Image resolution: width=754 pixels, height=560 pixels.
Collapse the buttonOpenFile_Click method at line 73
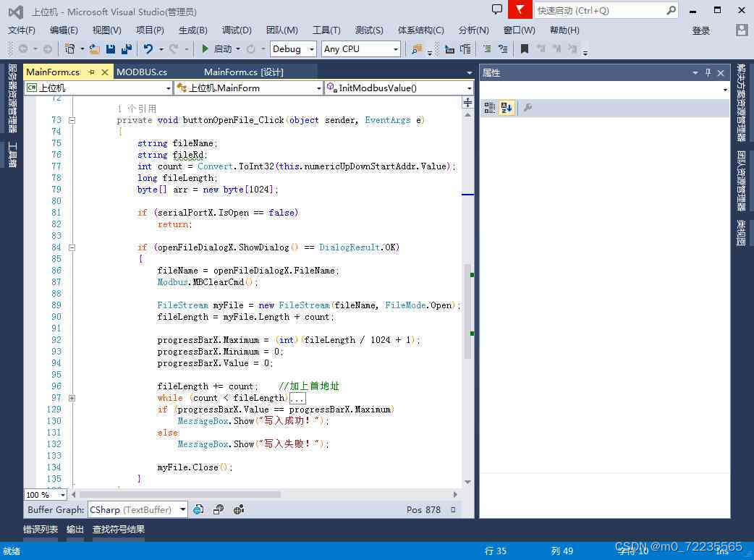[72, 120]
